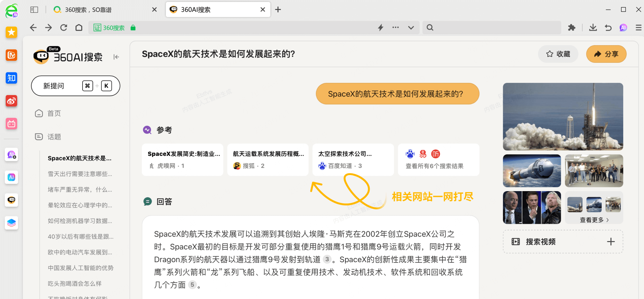Close the 360搜索，SO靠谱 tab
The image size is (644, 299).
pyautogui.click(x=154, y=10)
